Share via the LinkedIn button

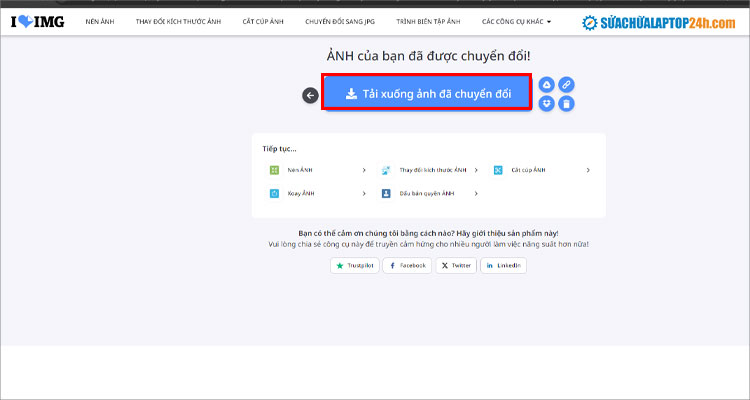(x=503, y=266)
